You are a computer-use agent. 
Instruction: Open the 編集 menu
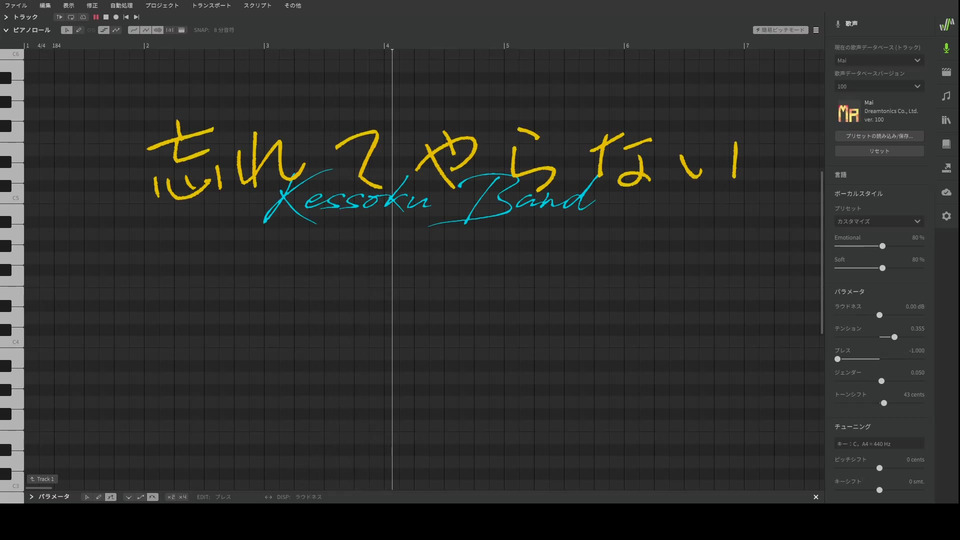(45, 6)
